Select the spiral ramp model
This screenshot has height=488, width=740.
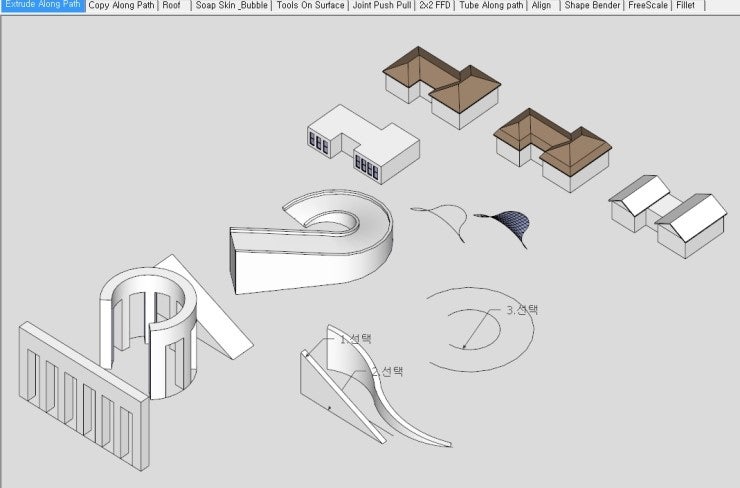pyautogui.click(x=311, y=242)
